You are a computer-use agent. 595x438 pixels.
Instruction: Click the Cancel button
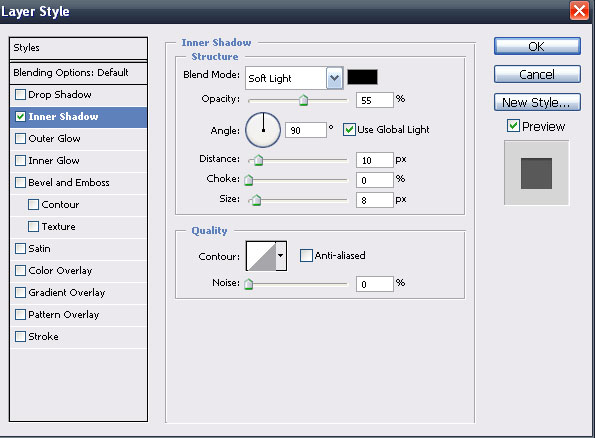pyautogui.click(x=537, y=74)
